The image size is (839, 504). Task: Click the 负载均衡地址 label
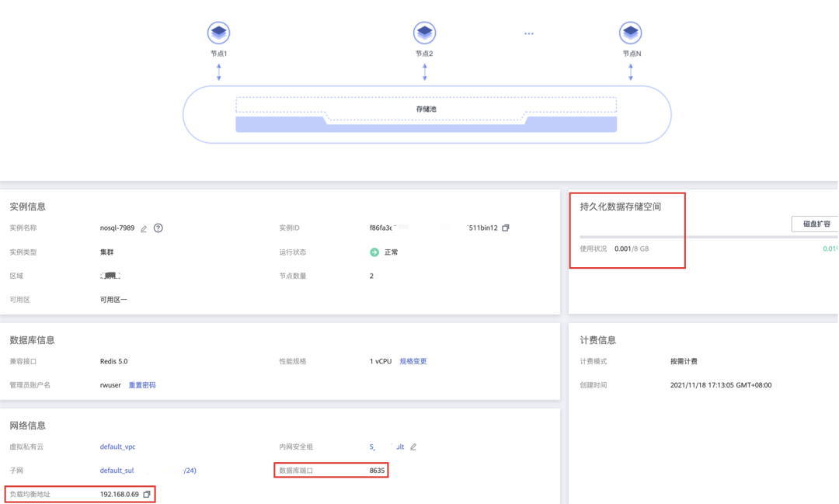[30, 494]
